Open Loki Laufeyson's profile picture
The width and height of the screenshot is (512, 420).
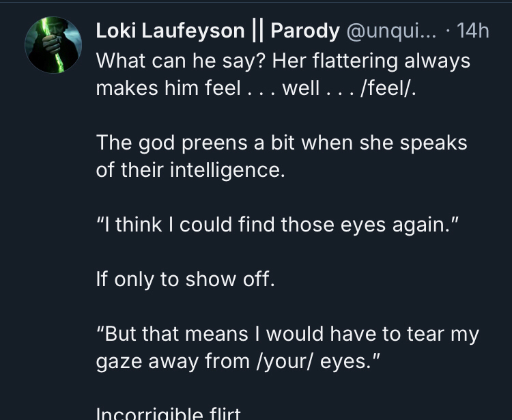point(53,45)
